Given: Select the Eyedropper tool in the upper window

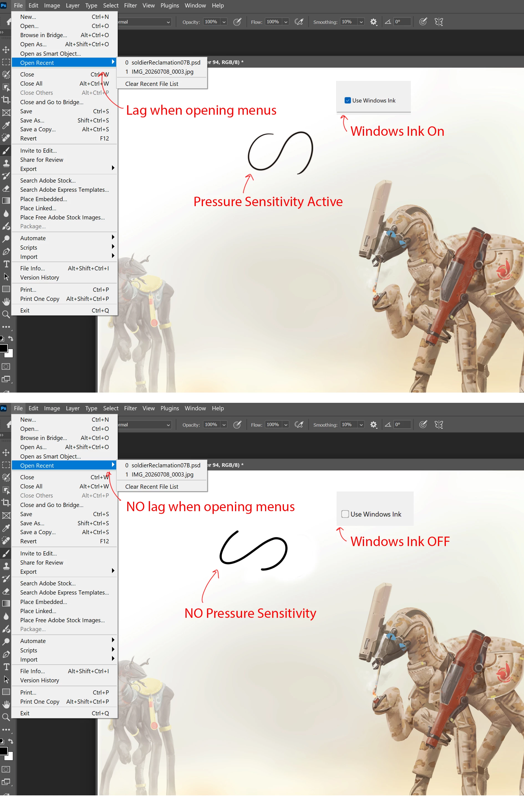Looking at the screenshot, I should point(6,125).
